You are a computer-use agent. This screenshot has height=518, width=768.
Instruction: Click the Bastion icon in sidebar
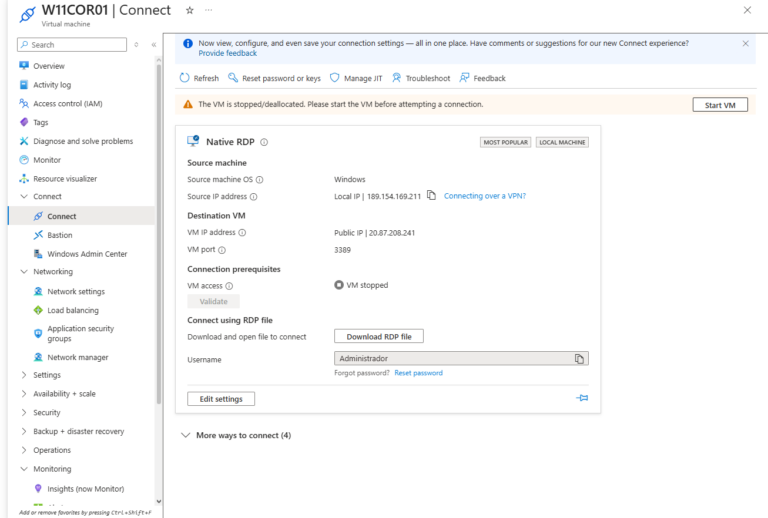[x=38, y=235]
